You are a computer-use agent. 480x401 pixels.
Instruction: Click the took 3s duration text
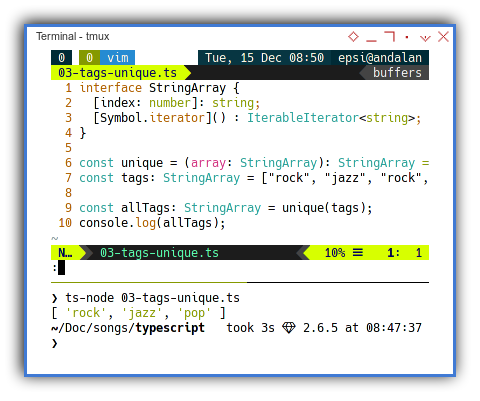pos(250,328)
